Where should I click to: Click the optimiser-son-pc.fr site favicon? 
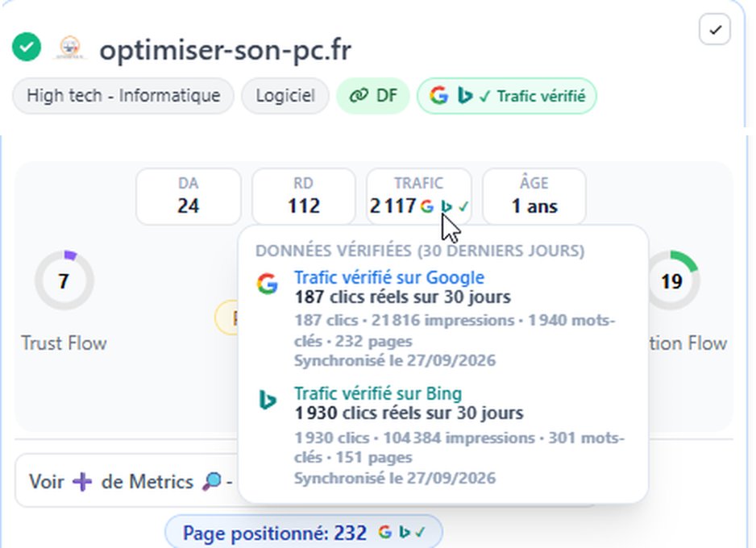coord(70,48)
